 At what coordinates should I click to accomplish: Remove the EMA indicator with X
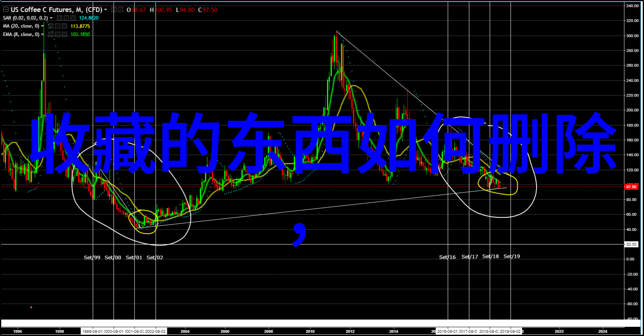(x=64, y=34)
